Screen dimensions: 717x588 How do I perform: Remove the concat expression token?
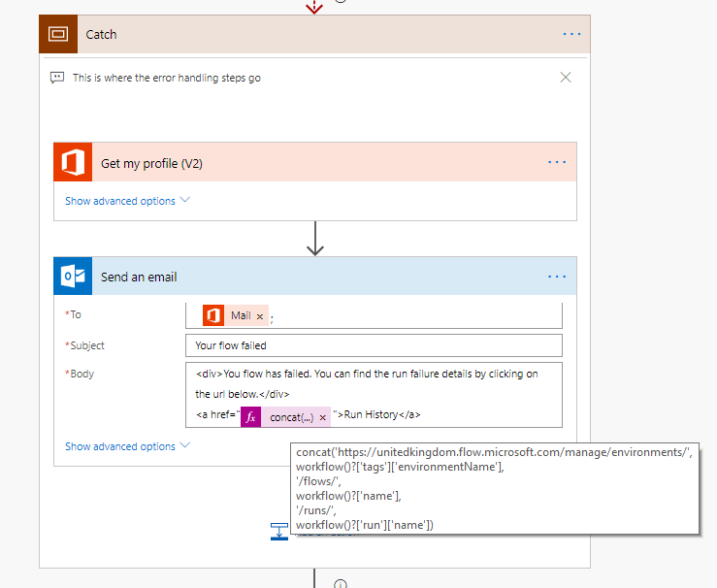click(322, 417)
